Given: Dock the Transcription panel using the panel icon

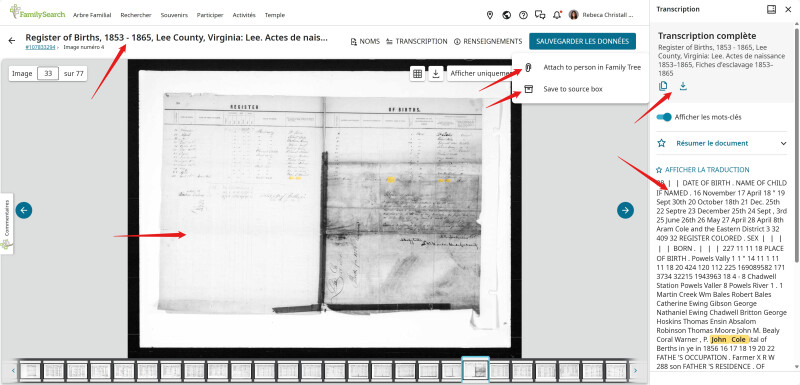Looking at the screenshot, I should pos(771,9).
